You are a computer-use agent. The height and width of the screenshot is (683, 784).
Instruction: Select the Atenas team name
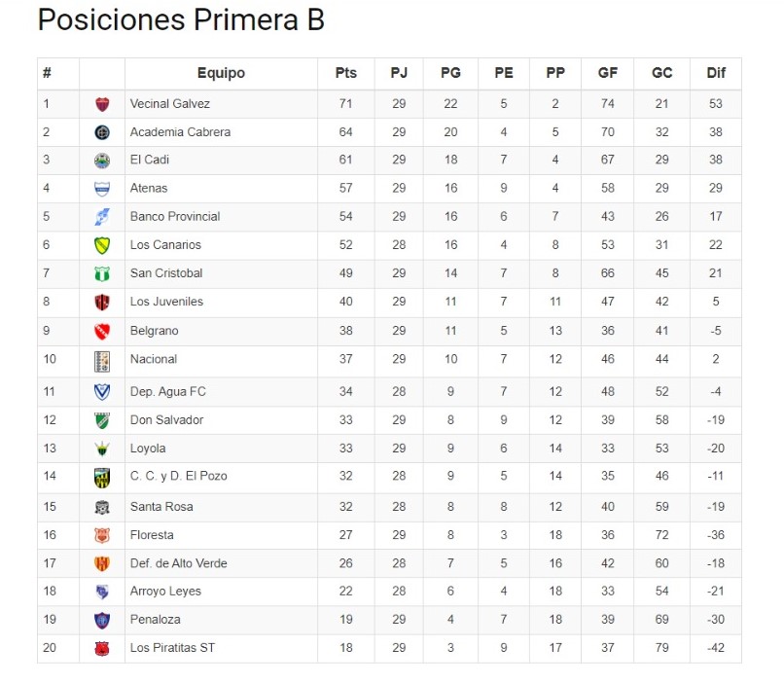coord(149,189)
